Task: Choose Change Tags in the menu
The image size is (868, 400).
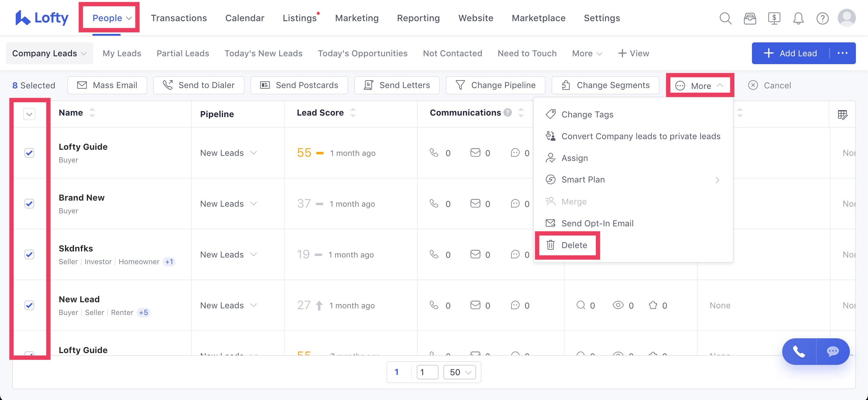Action: point(587,115)
